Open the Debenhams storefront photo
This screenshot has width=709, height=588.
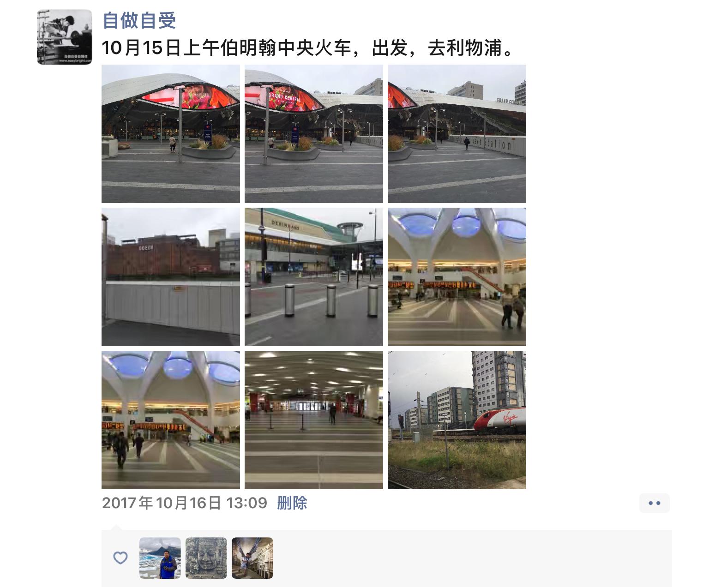coord(314,277)
